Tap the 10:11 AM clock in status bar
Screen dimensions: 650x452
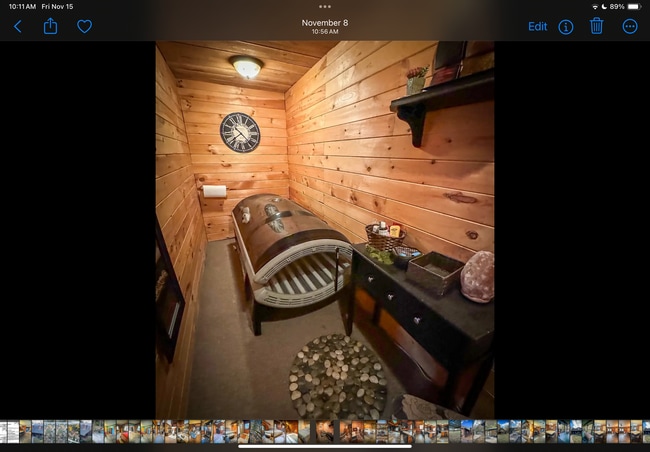click(21, 6)
